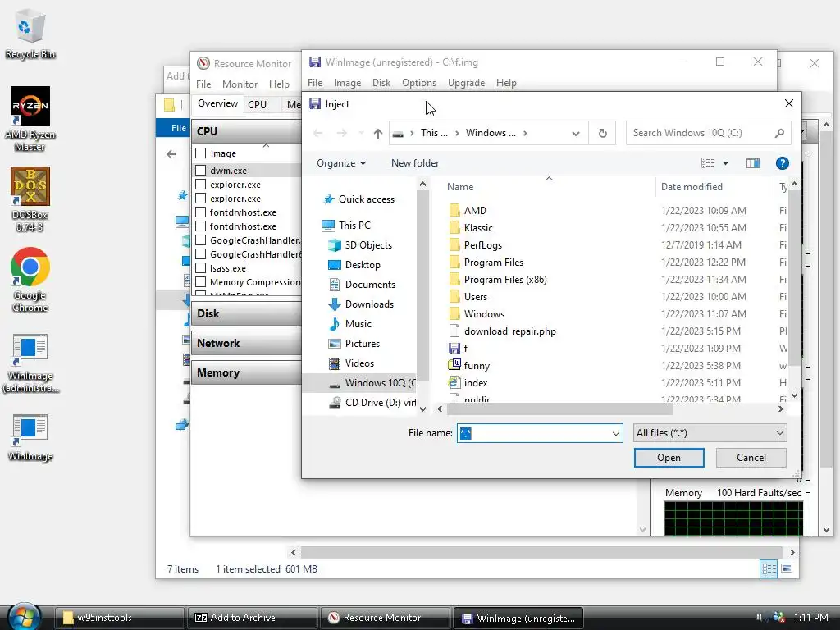Click the large icons view button in Explorer status bar
The width and height of the screenshot is (840, 630).
pyautogui.click(x=787, y=568)
